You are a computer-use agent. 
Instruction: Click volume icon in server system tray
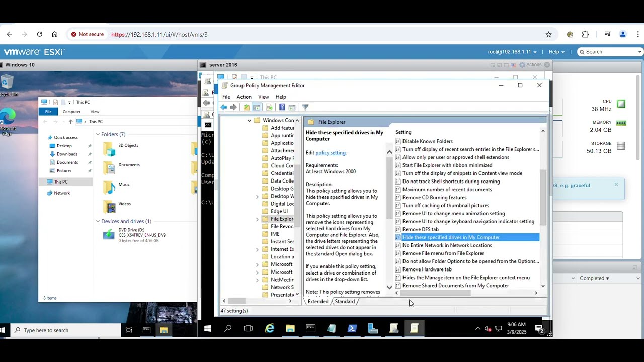coord(487,329)
